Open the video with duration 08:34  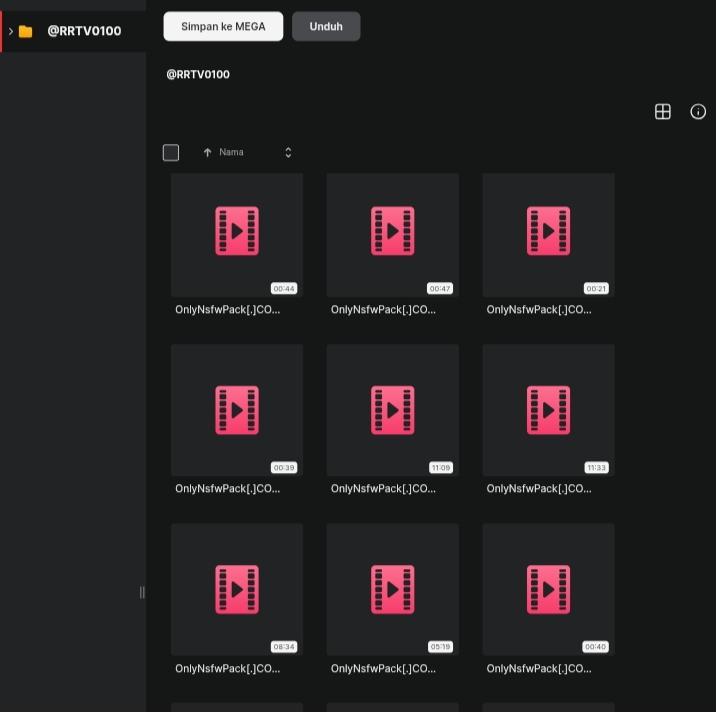[x=237, y=589]
